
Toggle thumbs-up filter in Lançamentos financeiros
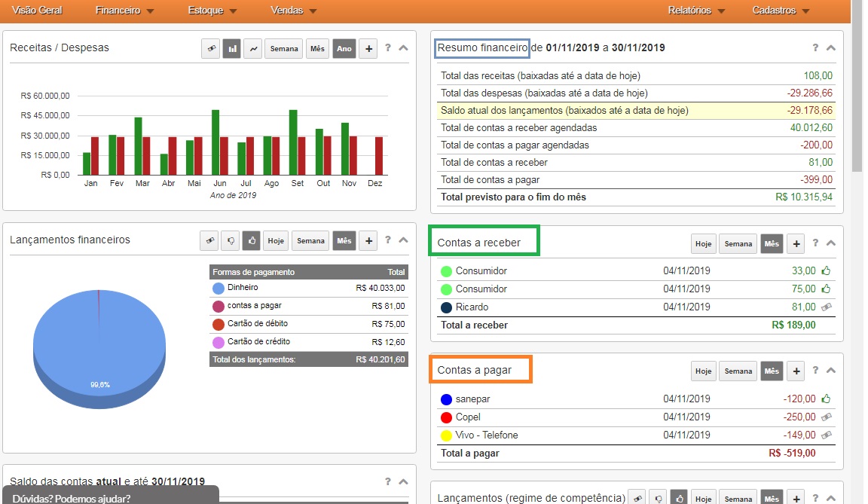click(x=251, y=241)
